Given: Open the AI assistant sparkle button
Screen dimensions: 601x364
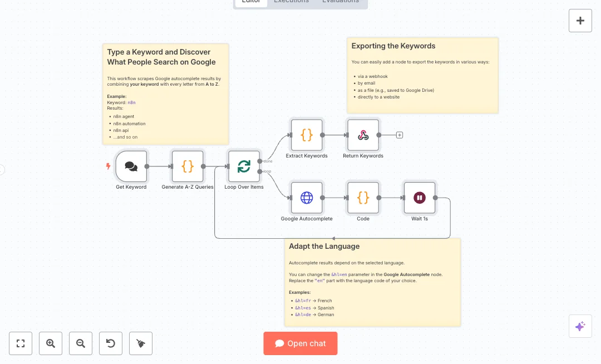Looking at the screenshot, I should pyautogui.click(x=580, y=326).
